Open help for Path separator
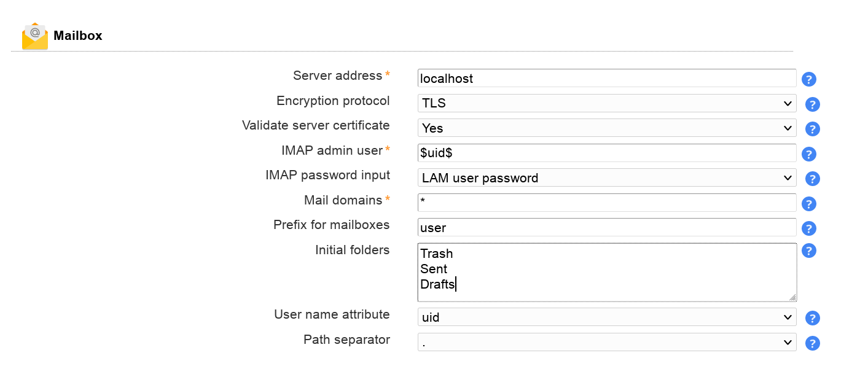 pos(813,343)
